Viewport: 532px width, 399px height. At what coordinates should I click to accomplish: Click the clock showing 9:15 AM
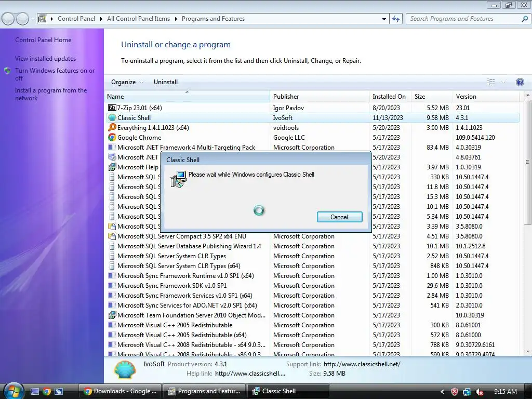pos(505,392)
